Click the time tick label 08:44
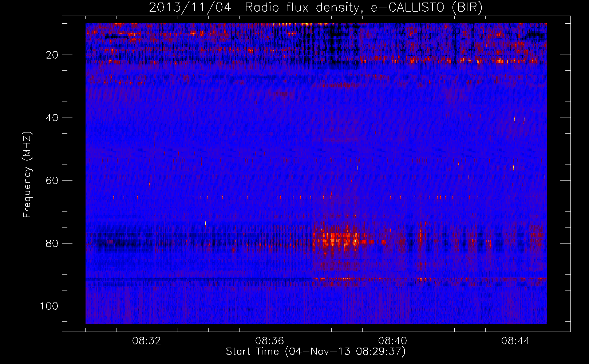 click(x=516, y=341)
